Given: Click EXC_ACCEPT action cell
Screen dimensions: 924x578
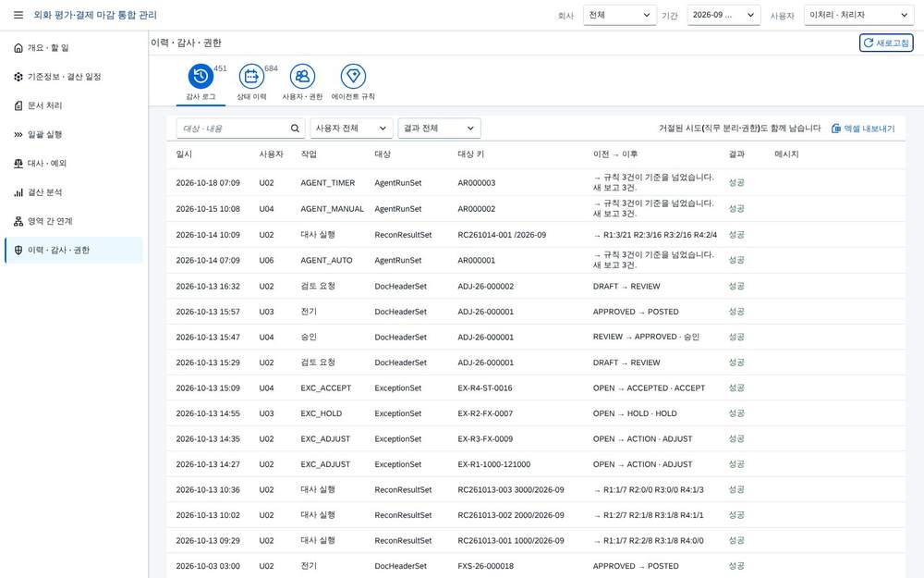Looking at the screenshot, I should (x=326, y=388).
